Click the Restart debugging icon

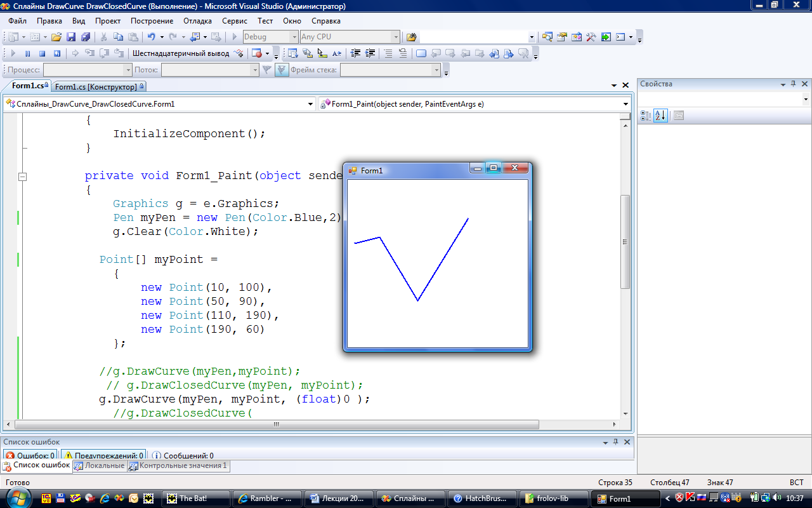coord(56,53)
